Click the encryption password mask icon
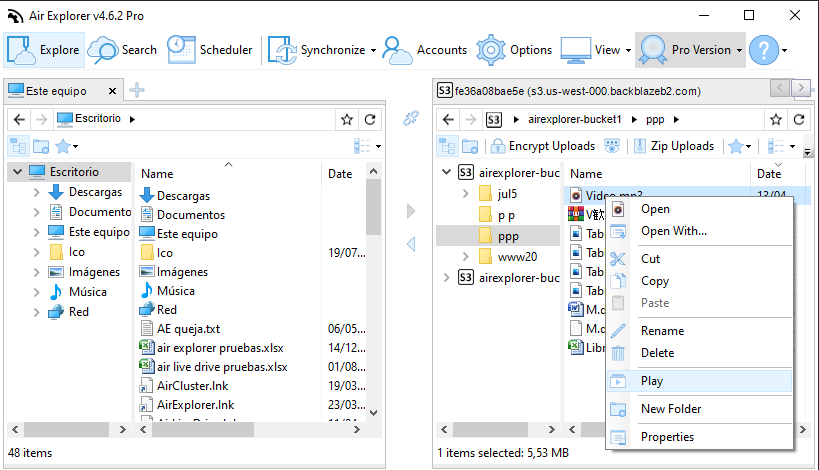The width and height of the screenshot is (819, 470). (x=612, y=146)
